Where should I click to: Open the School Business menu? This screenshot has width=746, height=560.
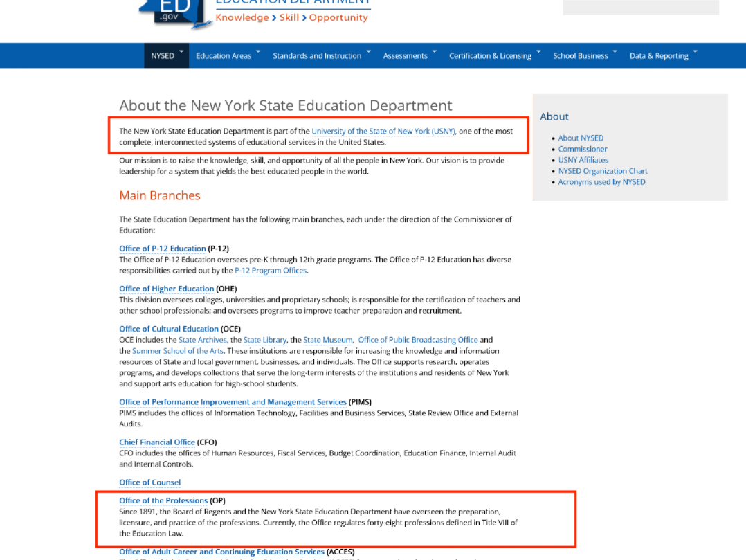(581, 55)
